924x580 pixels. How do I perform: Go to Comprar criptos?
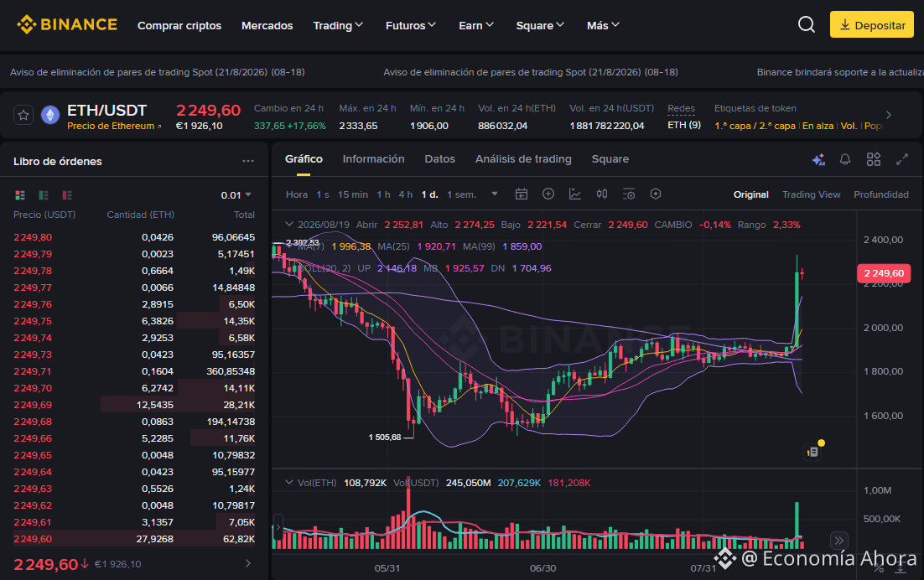tap(179, 25)
